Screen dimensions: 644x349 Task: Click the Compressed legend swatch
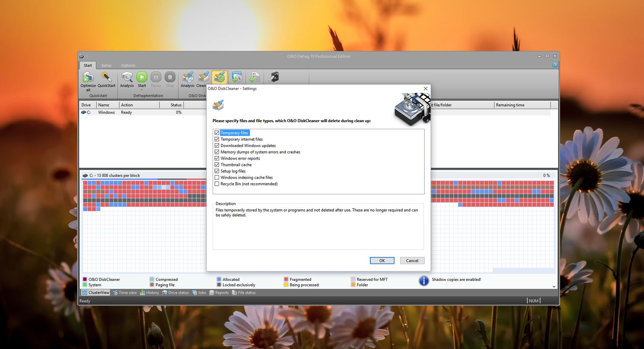152,279
